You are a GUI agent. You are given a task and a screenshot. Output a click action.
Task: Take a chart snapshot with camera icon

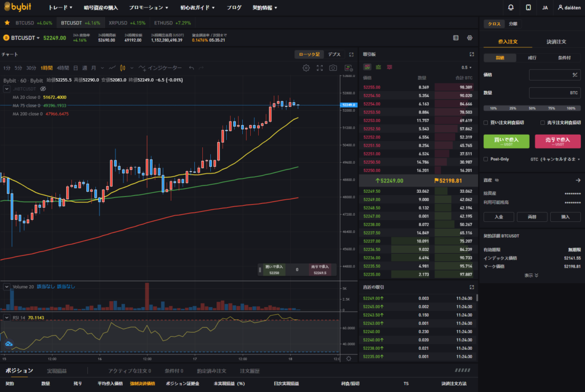pyautogui.click(x=333, y=68)
